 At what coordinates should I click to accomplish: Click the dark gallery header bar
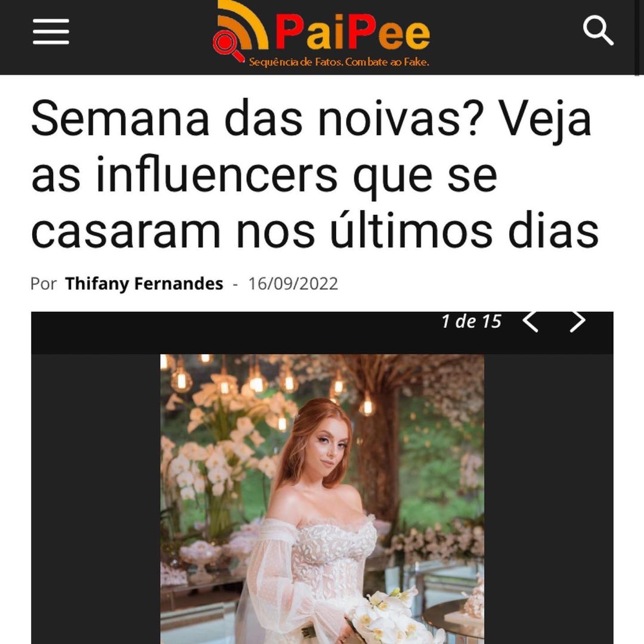322,333
